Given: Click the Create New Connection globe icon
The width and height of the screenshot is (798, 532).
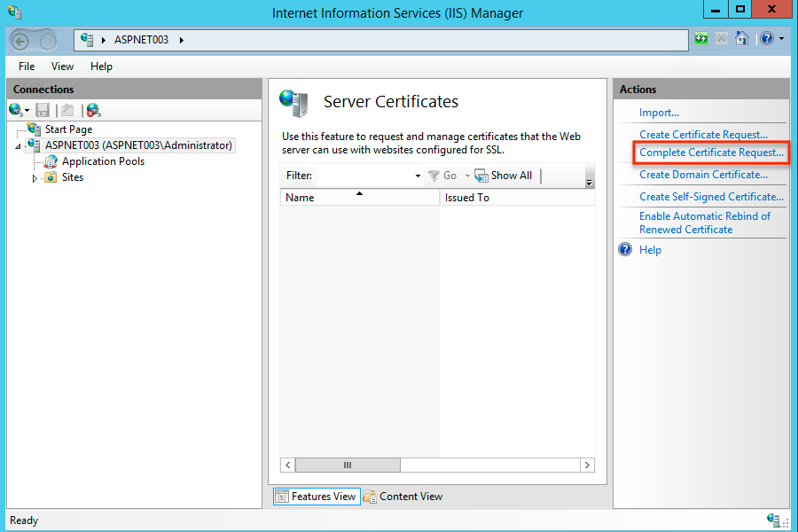Looking at the screenshot, I should tap(15, 109).
